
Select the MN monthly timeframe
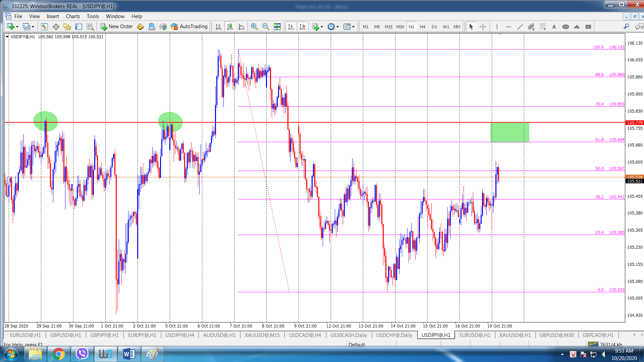click(457, 26)
